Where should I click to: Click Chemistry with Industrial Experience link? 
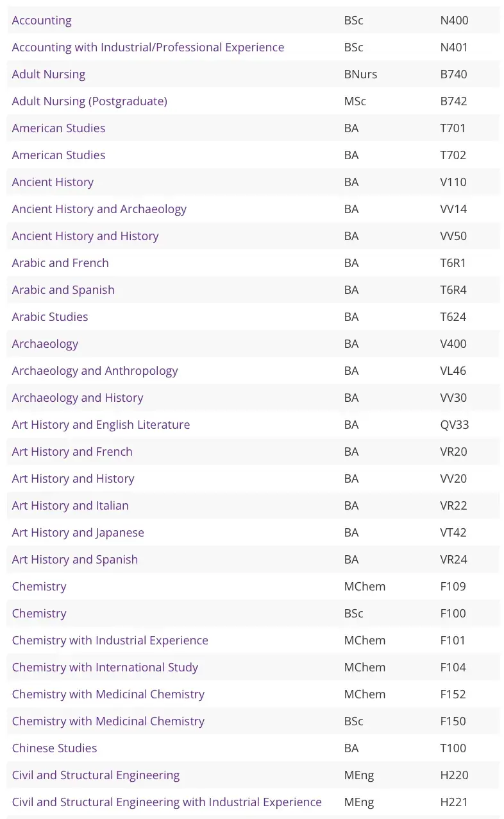[x=110, y=641]
